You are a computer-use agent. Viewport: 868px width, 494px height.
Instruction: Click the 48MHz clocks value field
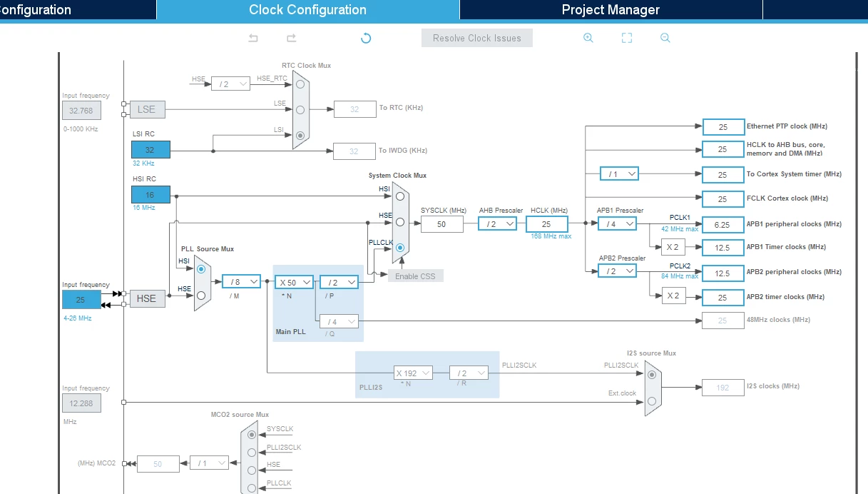point(723,321)
